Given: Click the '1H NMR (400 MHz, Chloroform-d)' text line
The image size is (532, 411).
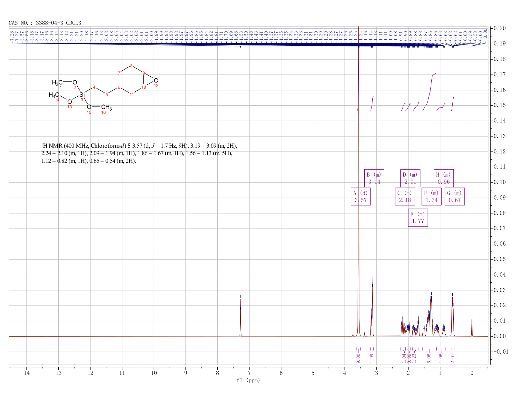Looking at the screenshot, I should click(x=139, y=146).
